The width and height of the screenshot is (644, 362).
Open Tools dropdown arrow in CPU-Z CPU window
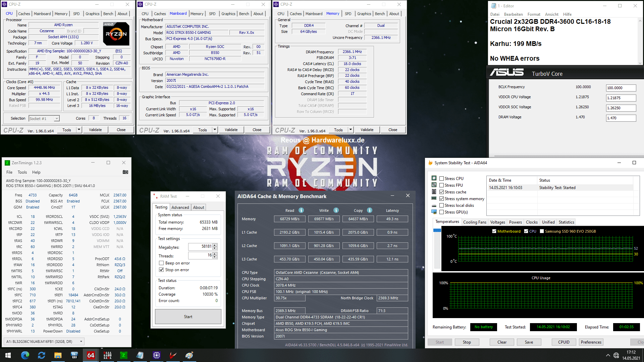(79, 130)
